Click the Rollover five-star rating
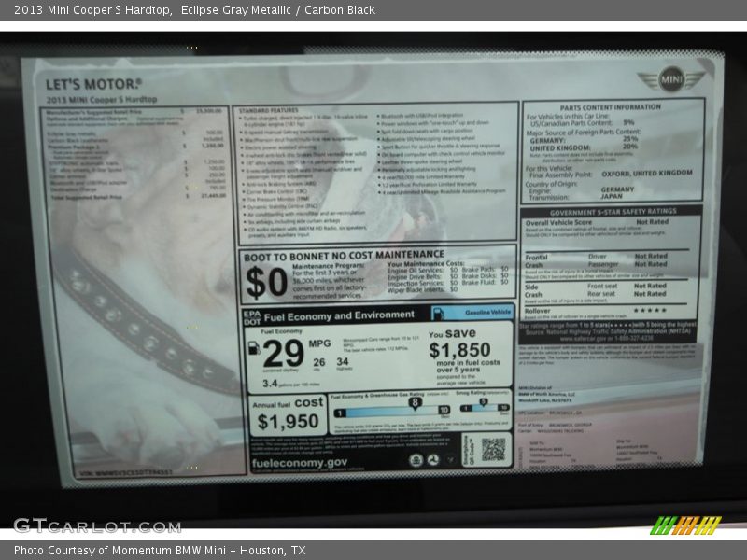The height and width of the screenshot is (560, 747). tap(650, 310)
